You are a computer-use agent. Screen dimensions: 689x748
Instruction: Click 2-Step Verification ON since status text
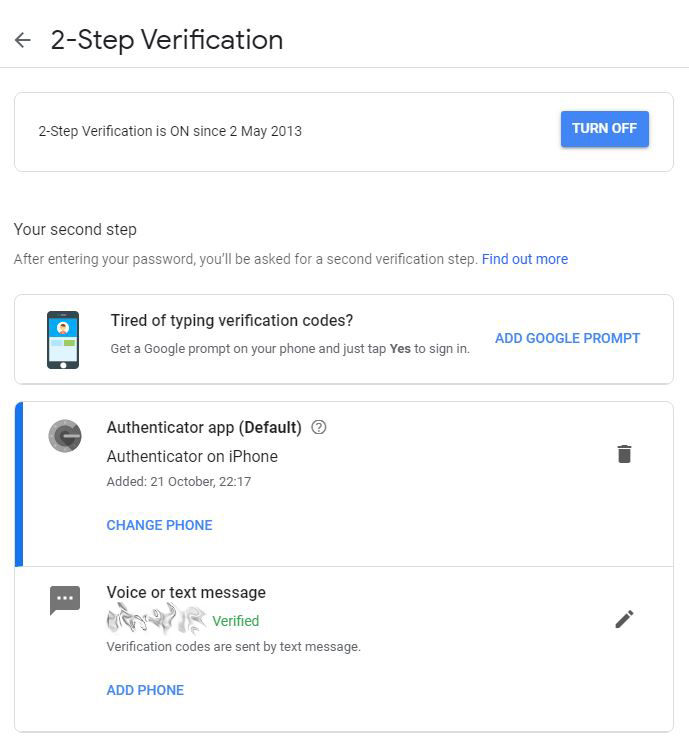click(x=170, y=131)
